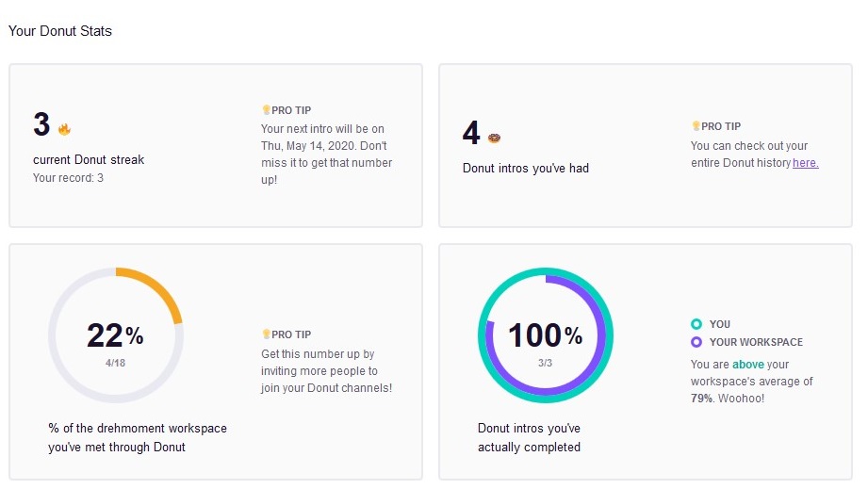Click the teal YOU legend circle
The height and width of the screenshot is (489, 868).
(x=696, y=324)
